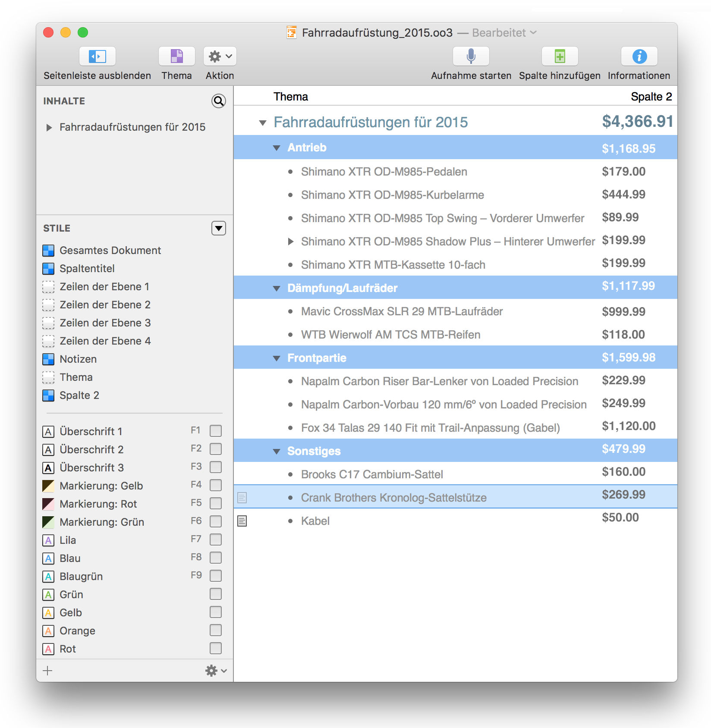Open the styles gear menu at sidebar bottom
711x728 pixels.
pyautogui.click(x=216, y=671)
